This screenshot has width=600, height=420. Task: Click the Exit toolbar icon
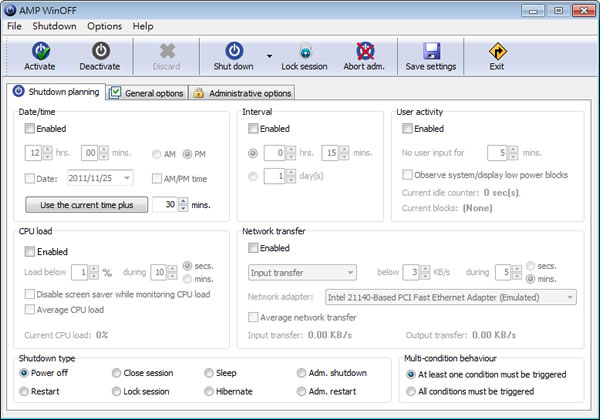pyautogui.click(x=497, y=51)
